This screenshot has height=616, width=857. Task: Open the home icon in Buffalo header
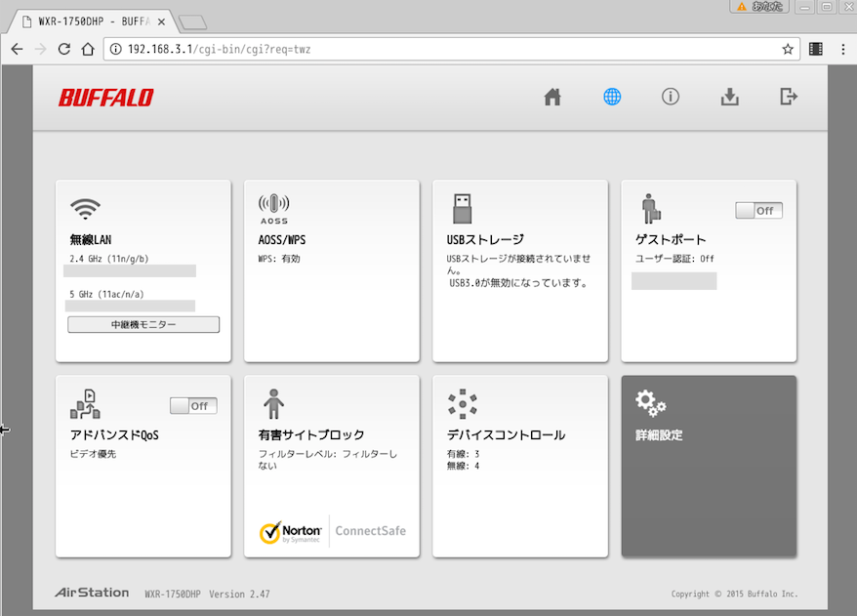pos(552,97)
